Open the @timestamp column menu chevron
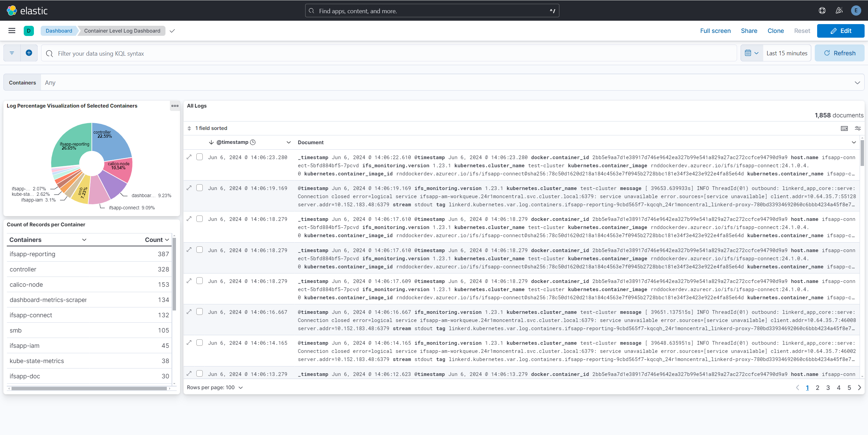This screenshot has height=435, width=868. tap(289, 142)
